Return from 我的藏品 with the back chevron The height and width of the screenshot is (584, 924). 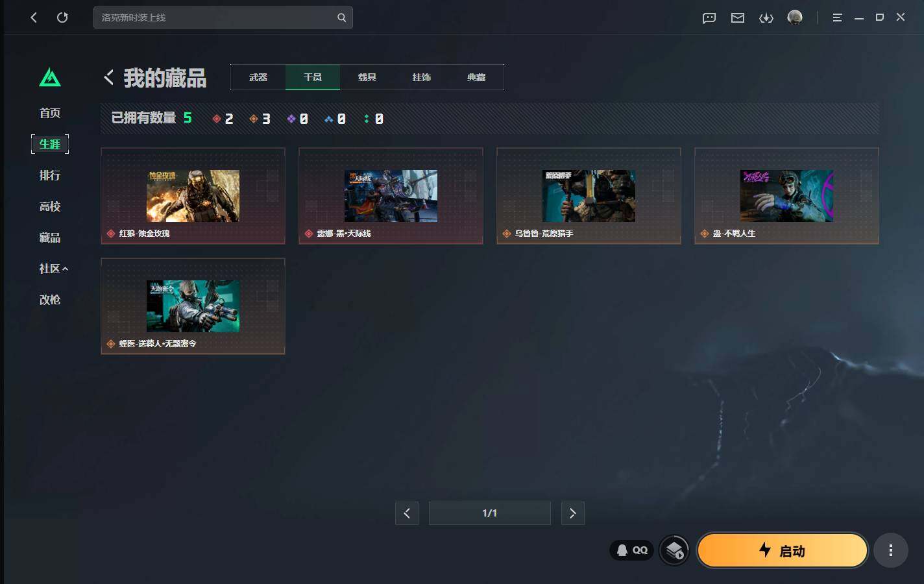tap(108, 77)
